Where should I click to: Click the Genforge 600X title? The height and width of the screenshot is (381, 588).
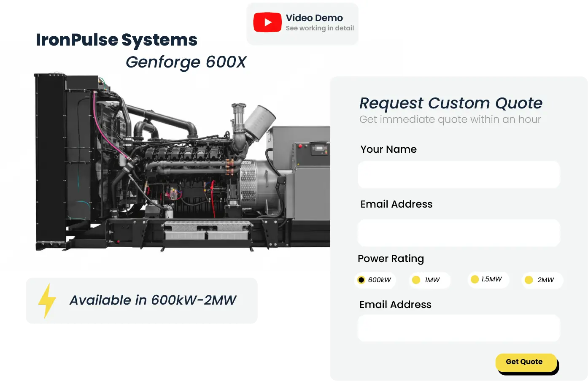coord(186,62)
